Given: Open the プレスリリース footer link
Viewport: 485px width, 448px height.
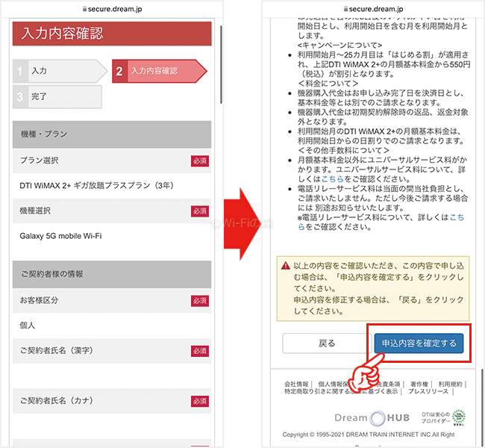Looking at the screenshot, I should click(428, 391).
